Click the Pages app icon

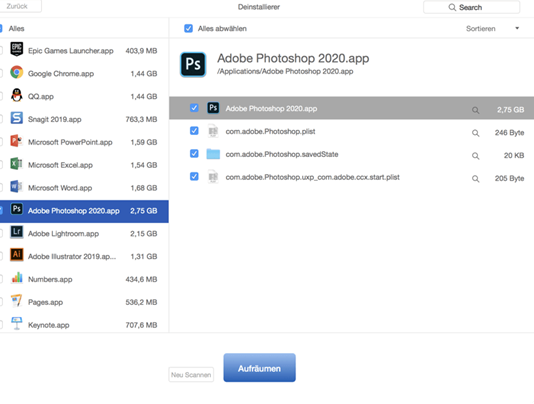[x=17, y=300]
